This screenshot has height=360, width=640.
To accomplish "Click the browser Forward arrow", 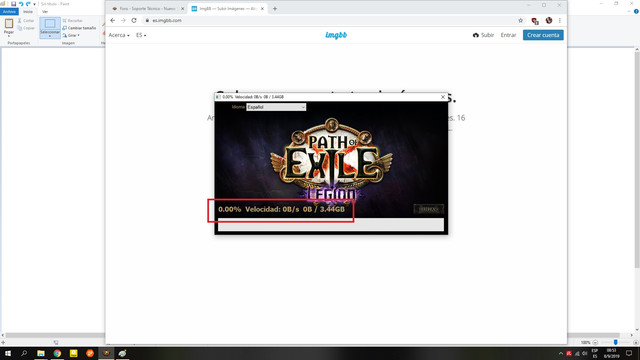I will tap(123, 20).
